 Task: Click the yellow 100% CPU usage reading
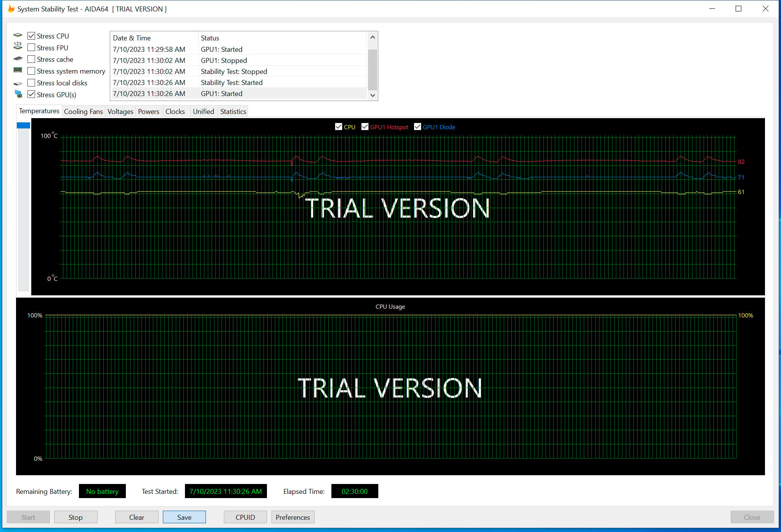coord(746,315)
